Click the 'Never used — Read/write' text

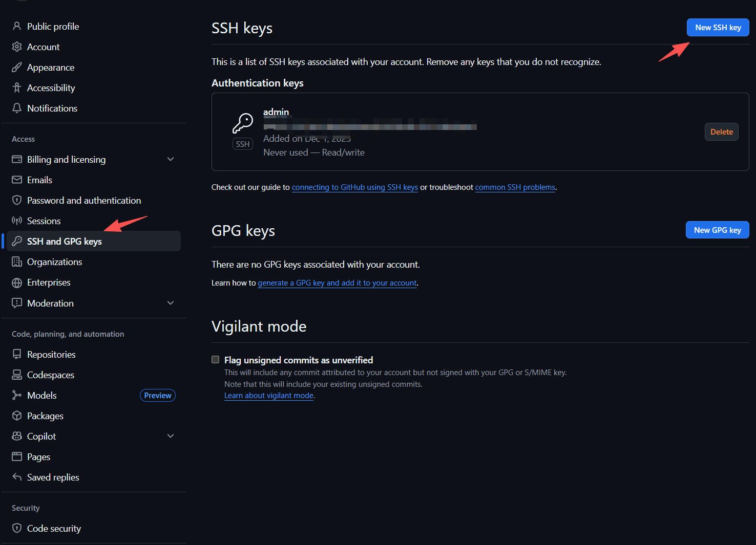(x=314, y=152)
